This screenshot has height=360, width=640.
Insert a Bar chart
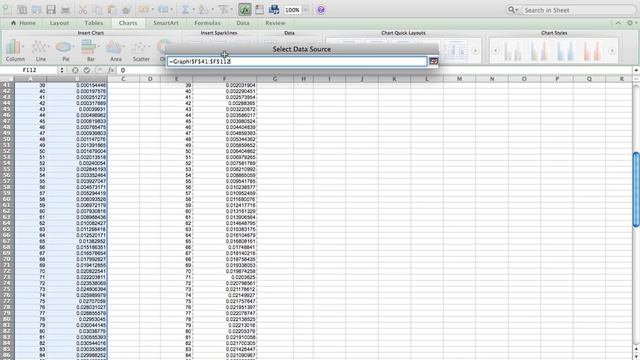click(90, 50)
